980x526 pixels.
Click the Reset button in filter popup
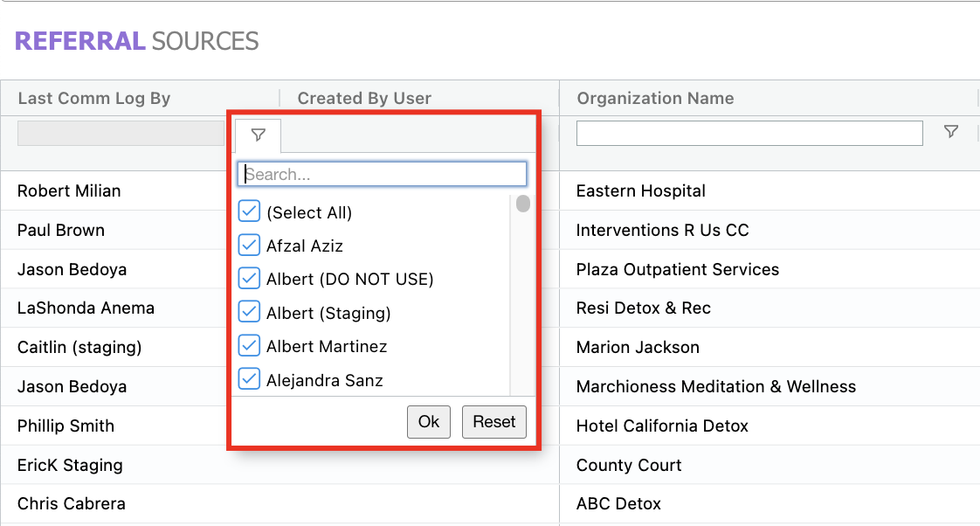[493, 421]
